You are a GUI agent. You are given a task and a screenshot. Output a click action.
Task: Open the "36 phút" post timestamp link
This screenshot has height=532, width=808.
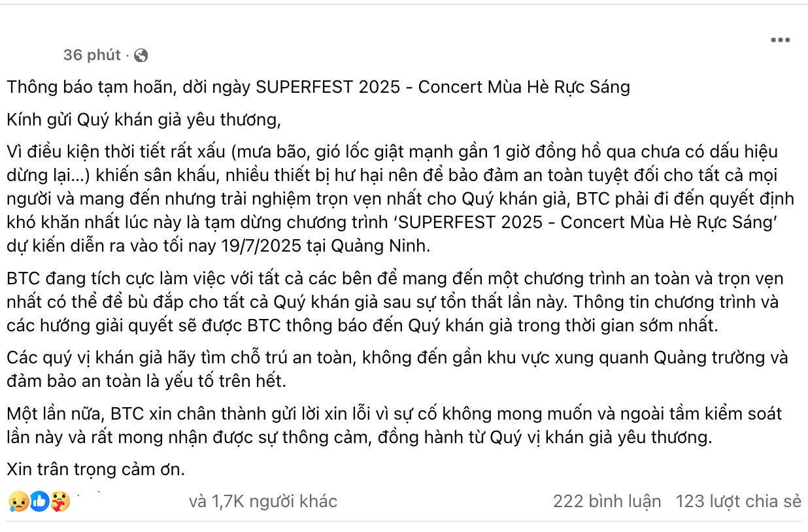(x=92, y=56)
